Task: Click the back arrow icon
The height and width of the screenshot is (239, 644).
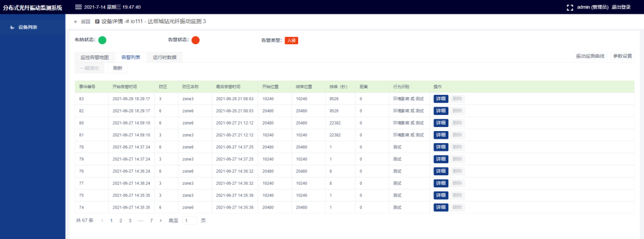Action: [x=76, y=21]
